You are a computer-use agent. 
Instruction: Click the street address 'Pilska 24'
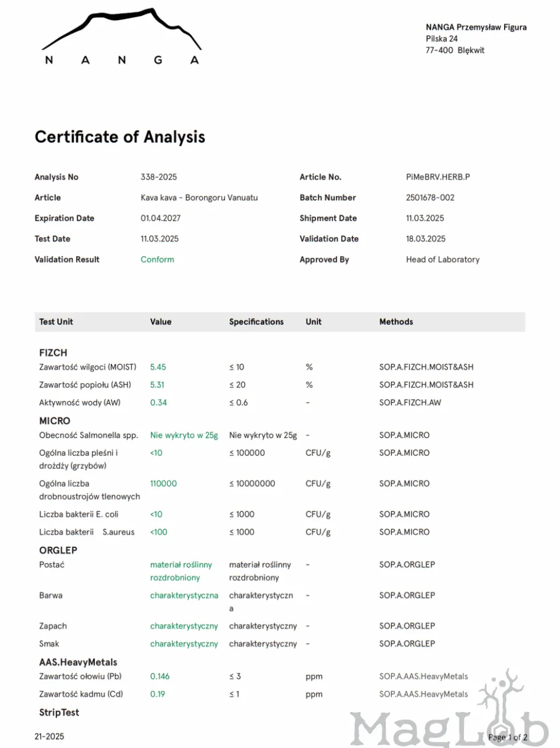[442, 39]
